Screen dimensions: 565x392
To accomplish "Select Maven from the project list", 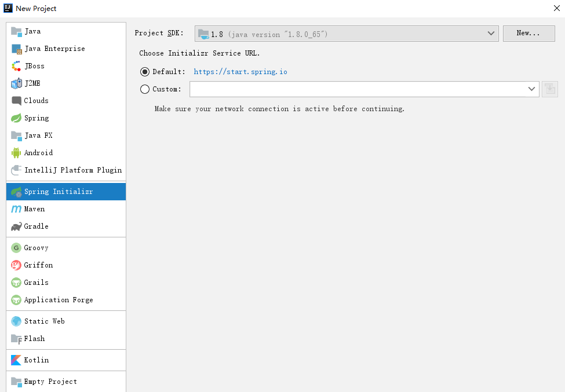I will (x=66, y=209).
